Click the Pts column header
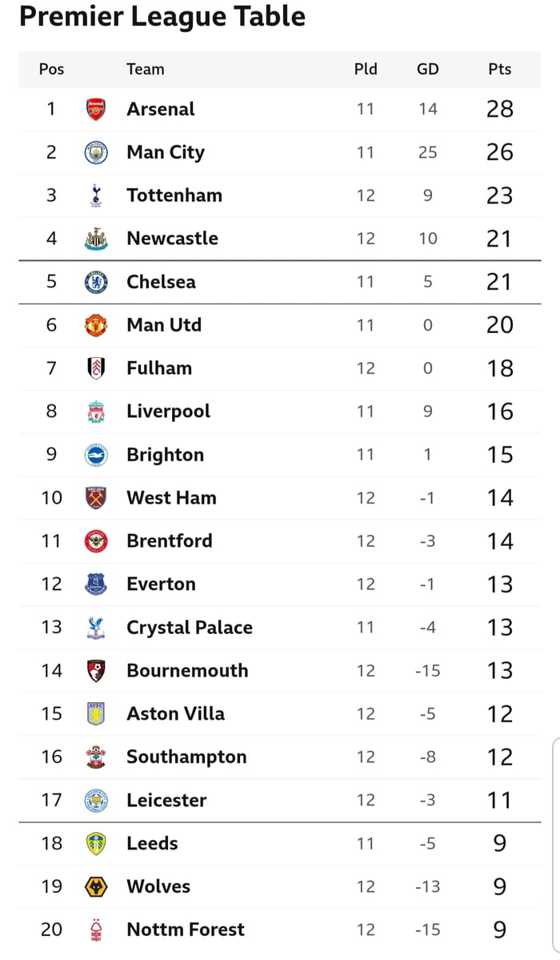The image size is (560, 960). coord(499,70)
